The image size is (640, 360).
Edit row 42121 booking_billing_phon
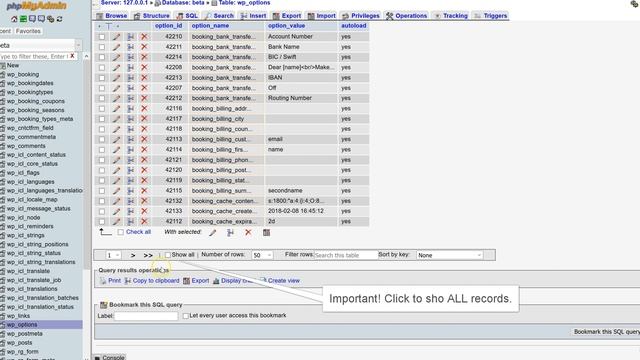point(117,160)
